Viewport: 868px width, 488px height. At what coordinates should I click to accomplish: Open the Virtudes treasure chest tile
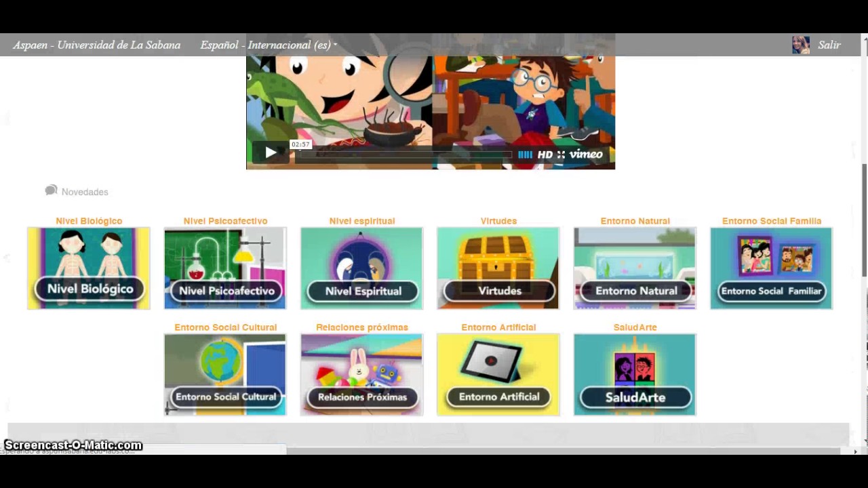coord(498,268)
